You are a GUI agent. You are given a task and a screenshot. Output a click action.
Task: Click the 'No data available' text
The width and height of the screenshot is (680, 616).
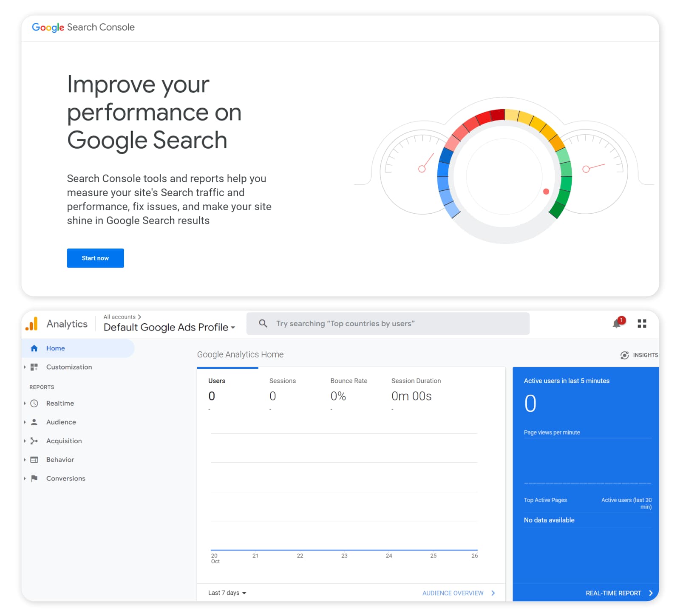(549, 520)
